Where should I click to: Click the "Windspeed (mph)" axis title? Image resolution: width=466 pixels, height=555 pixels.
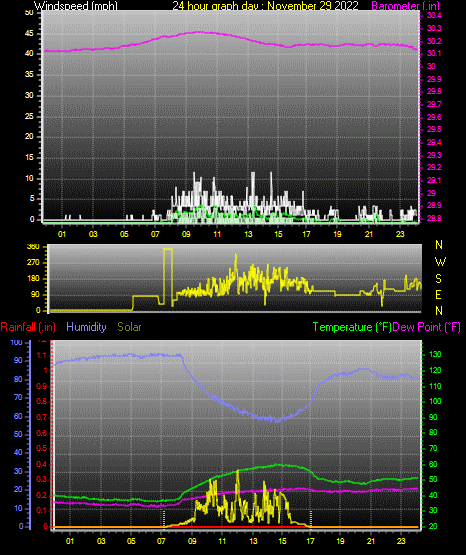(76, 6)
